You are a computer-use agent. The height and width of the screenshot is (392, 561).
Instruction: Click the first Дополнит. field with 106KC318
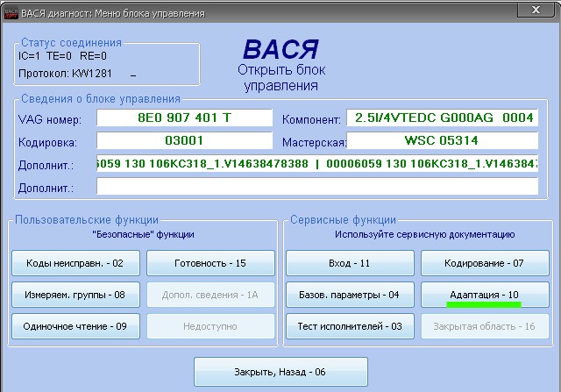point(317,163)
